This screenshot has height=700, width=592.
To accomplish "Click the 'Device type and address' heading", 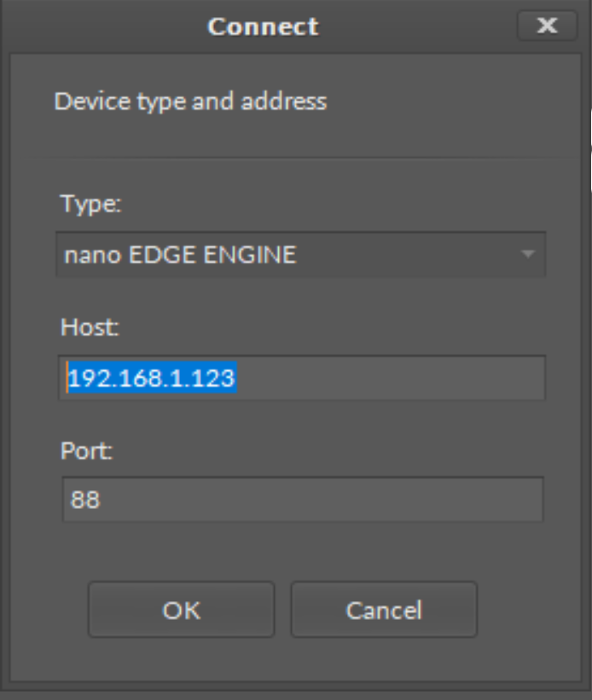I will (x=190, y=101).
